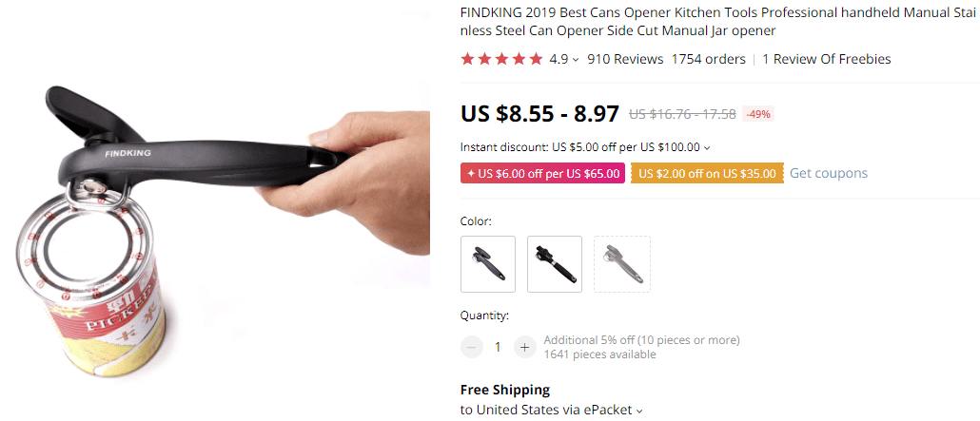This screenshot has height=421, width=980.
Task: Expand the Instant discount dropdown
Action: pyautogui.click(x=707, y=148)
